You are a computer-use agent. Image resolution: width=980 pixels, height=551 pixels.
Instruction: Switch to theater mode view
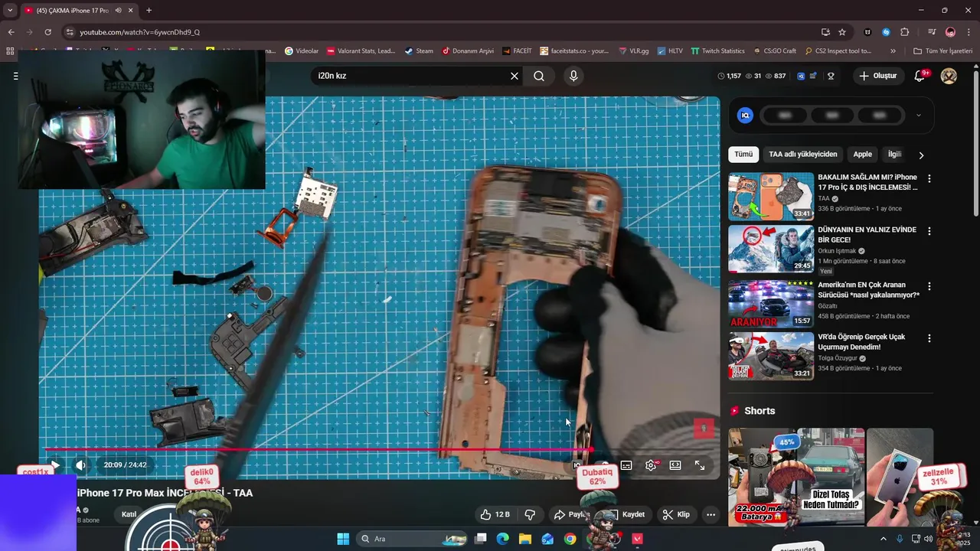pyautogui.click(x=675, y=465)
